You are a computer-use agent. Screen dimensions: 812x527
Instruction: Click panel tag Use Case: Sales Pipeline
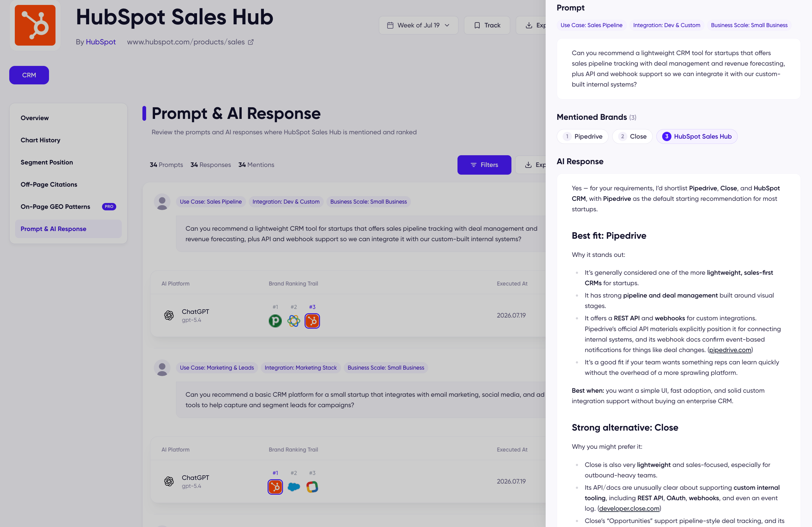point(591,25)
